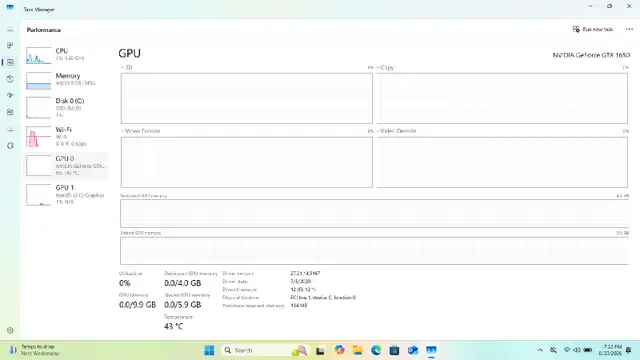Click the NVIDIA GeForce GTX 1650 title
640x360 pixels.
tap(591, 55)
